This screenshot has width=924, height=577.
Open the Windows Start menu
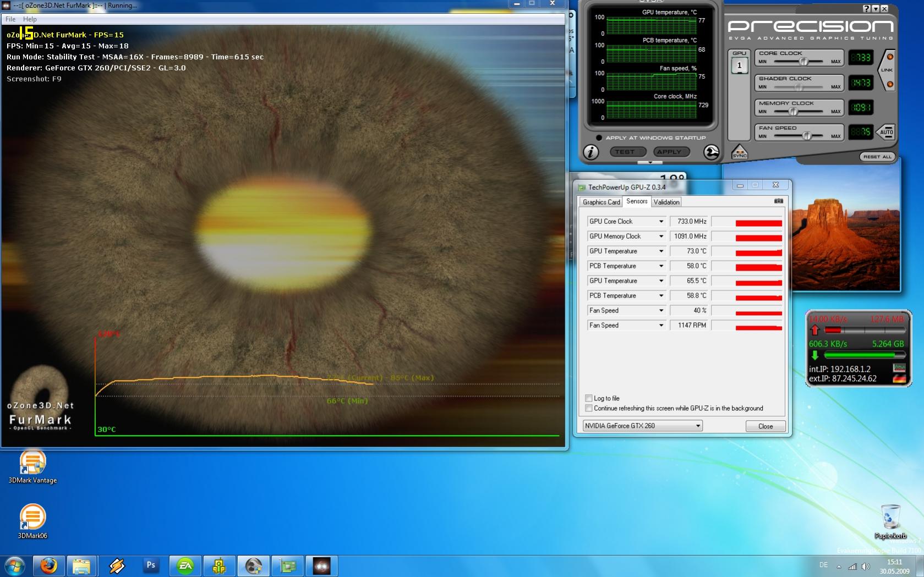click(15, 565)
